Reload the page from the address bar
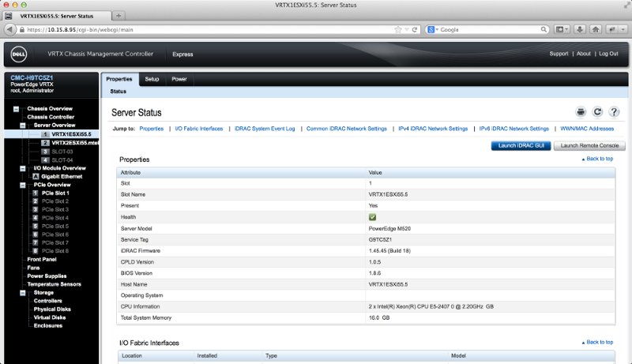632x364 pixels. tap(414, 29)
